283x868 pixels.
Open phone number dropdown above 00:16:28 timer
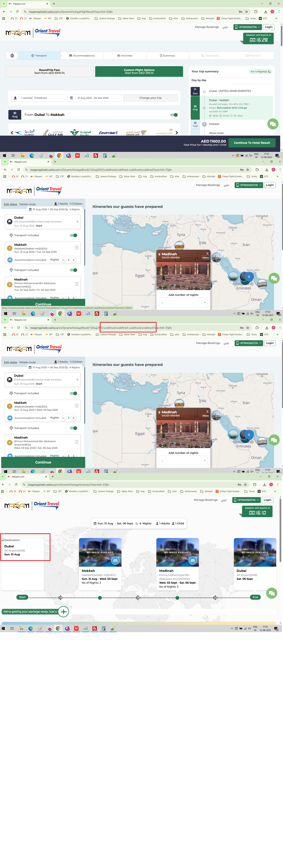click(x=248, y=27)
